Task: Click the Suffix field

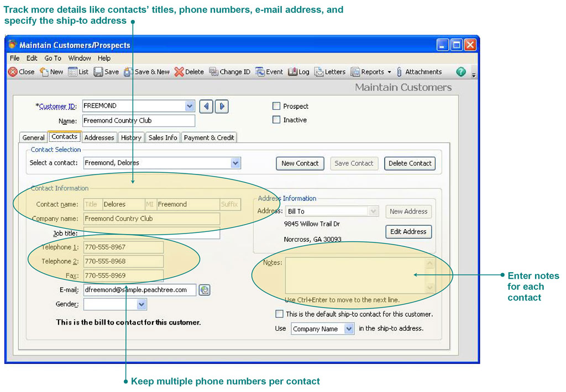Action: point(230,204)
